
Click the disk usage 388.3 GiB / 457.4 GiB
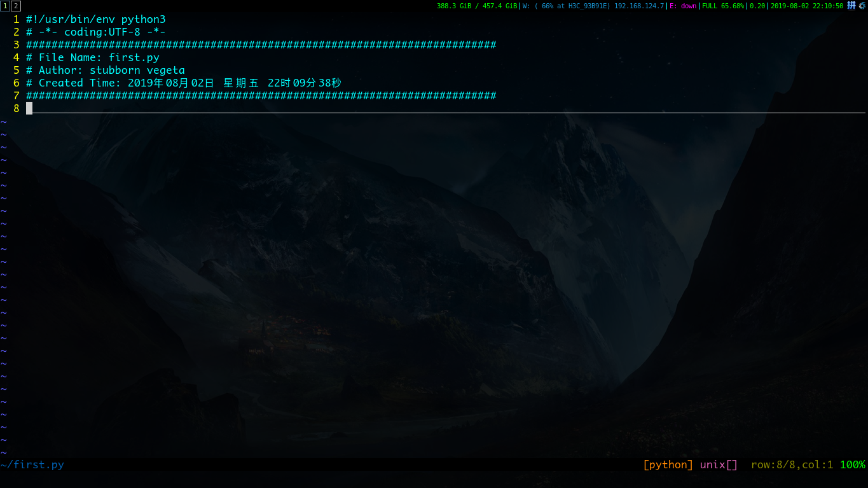[477, 6]
